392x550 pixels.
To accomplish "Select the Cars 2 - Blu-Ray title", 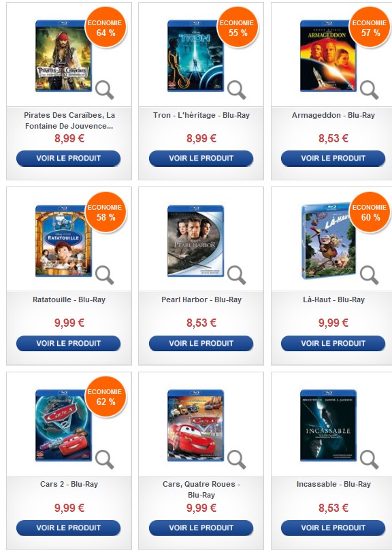I will point(69,484).
